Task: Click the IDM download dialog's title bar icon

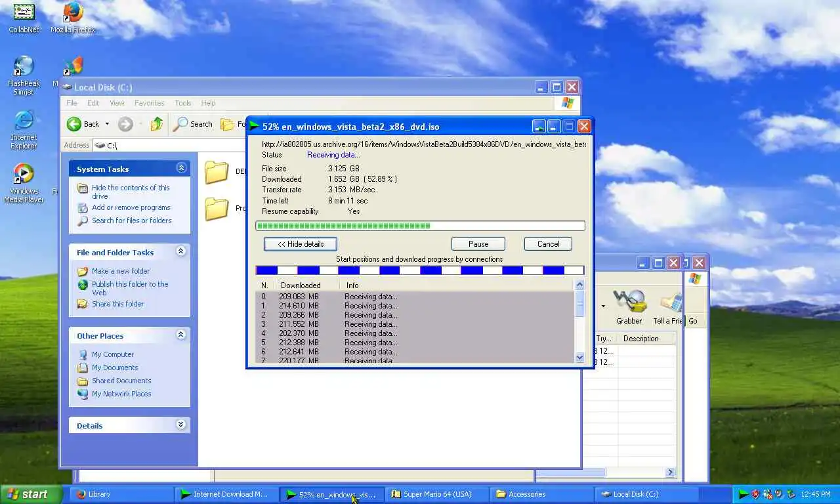Action: [x=254, y=126]
